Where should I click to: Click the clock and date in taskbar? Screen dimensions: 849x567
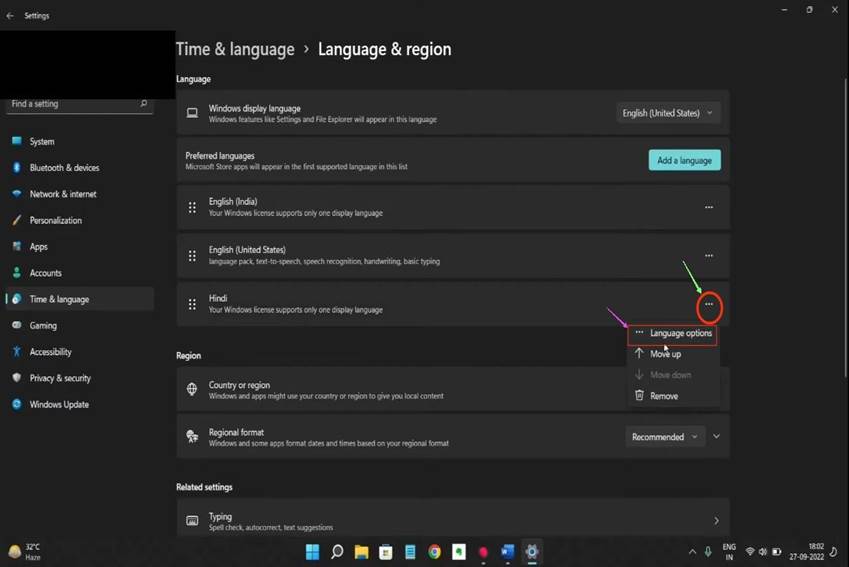point(806,552)
